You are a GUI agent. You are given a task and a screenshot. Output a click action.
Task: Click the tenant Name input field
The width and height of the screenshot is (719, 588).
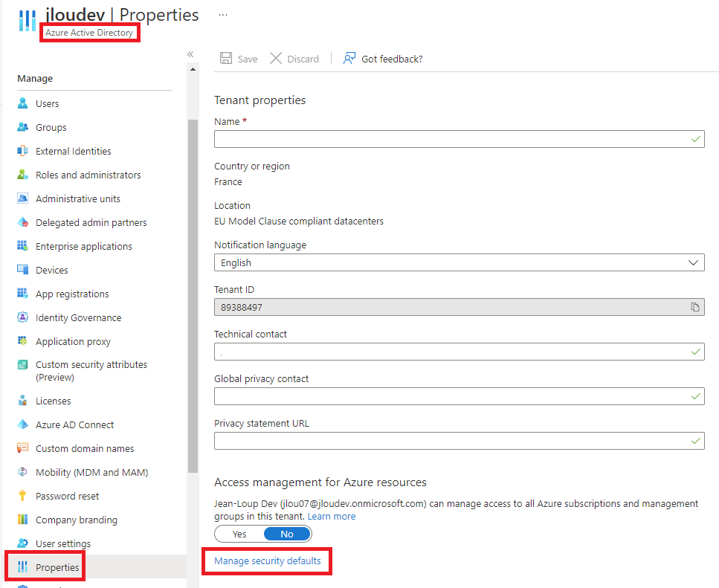coord(459,139)
